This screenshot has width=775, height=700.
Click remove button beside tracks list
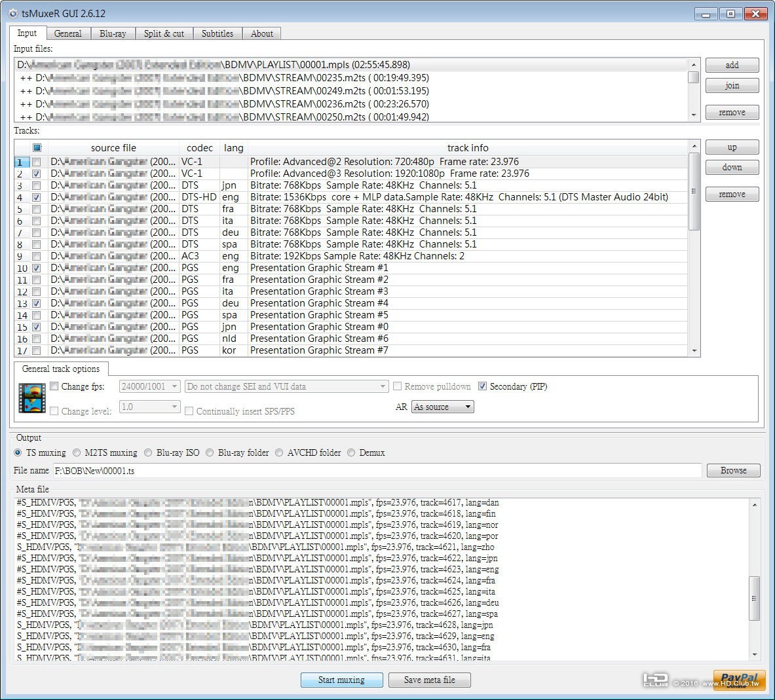pos(732,194)
